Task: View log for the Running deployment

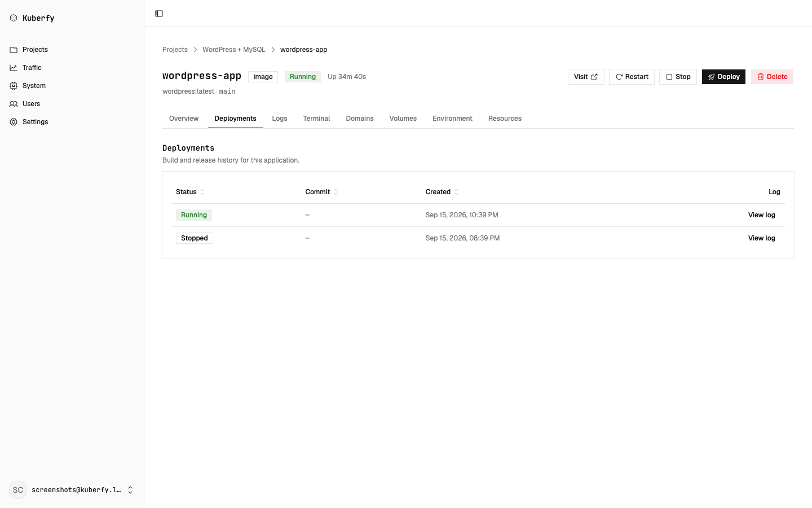Action: [762, 215]
